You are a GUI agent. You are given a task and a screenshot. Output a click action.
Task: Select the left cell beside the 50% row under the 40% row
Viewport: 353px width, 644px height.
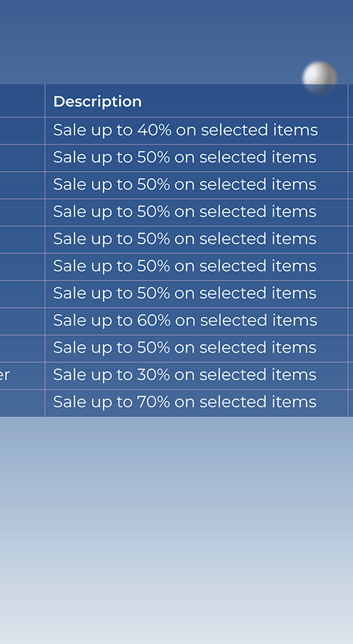pos(22,158)
